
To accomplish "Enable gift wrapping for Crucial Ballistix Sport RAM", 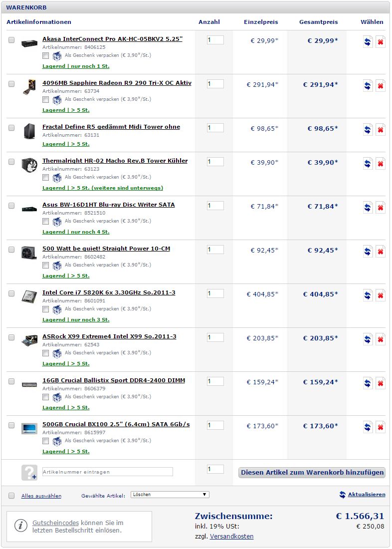I will tap(46, 397).
